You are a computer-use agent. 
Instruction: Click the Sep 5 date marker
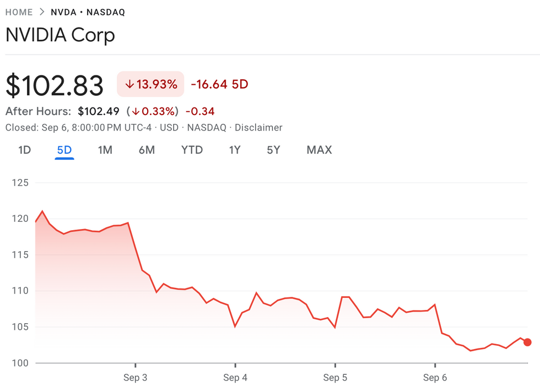pyautogui.click(x=335, y=378)
